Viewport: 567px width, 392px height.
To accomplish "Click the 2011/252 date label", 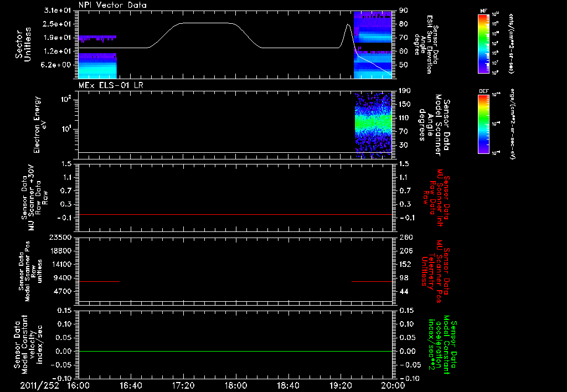I will pos(39,385).
